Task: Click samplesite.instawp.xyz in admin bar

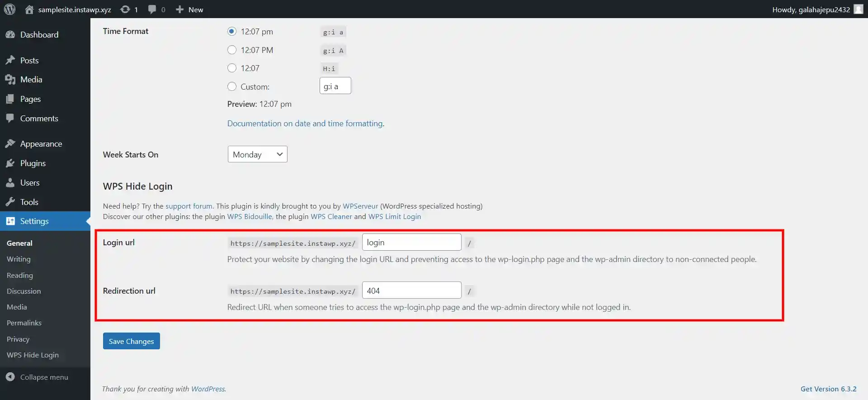Action: (x=75, y=9)
